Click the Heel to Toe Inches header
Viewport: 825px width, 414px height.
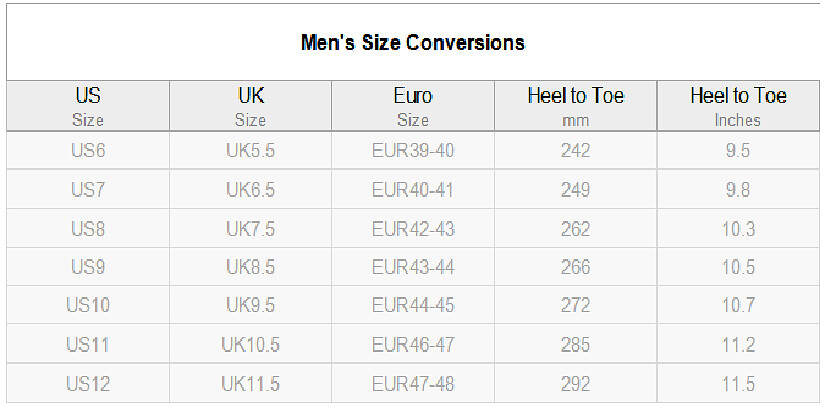[738, 107]
